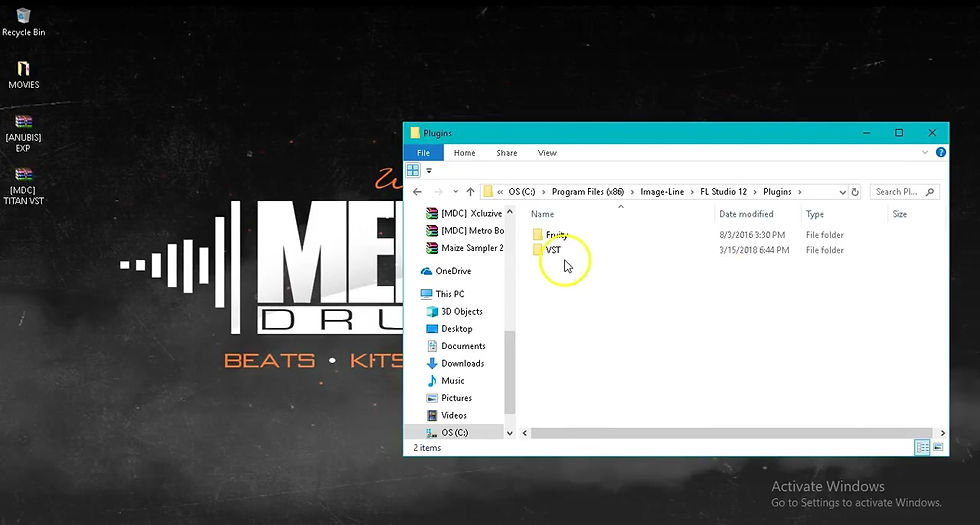Switch to the Home ribbon tab
Screen dimensions: 980x525
point(464,152)
